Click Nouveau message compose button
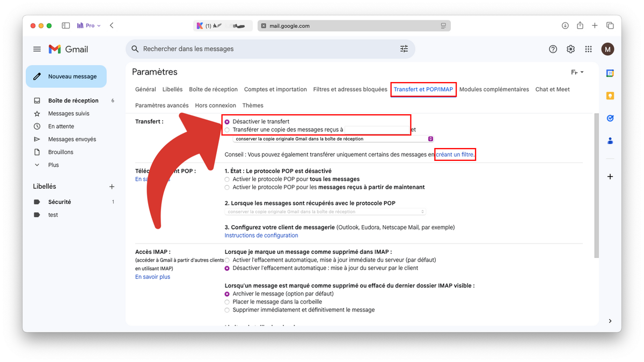Screen dimensions: 644x362 [66, 77]
